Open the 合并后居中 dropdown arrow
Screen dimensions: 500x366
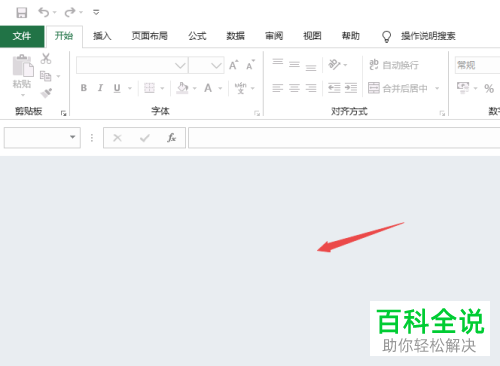click(x=437, y=88)
